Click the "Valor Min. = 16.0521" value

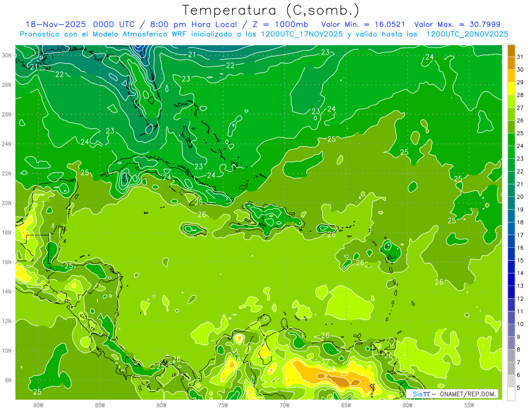click(364, 24)
